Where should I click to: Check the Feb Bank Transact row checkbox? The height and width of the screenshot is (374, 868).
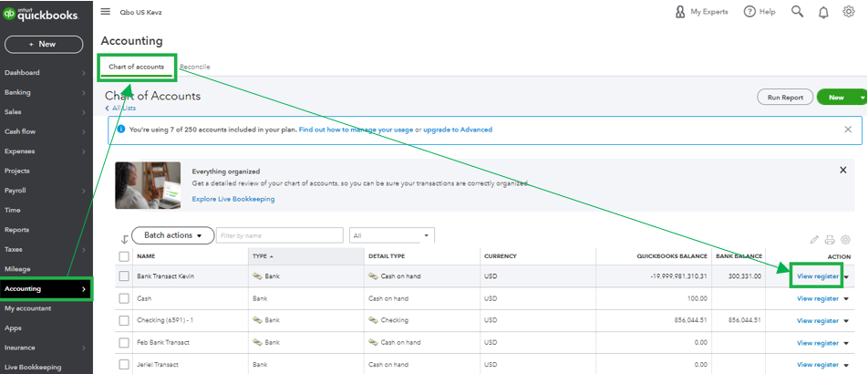(125, 342)
